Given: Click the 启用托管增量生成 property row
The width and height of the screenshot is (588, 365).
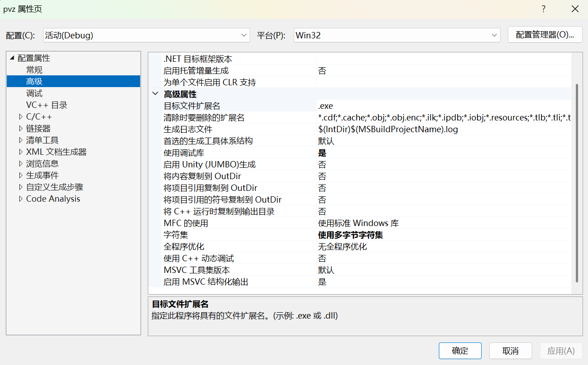Looking at the screenshot, I should click(366, 70).
